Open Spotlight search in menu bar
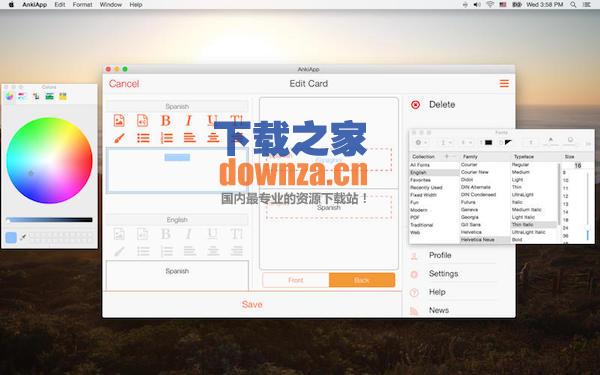The height and width of the screenshot is (375, 600). [x=573, y=5]
